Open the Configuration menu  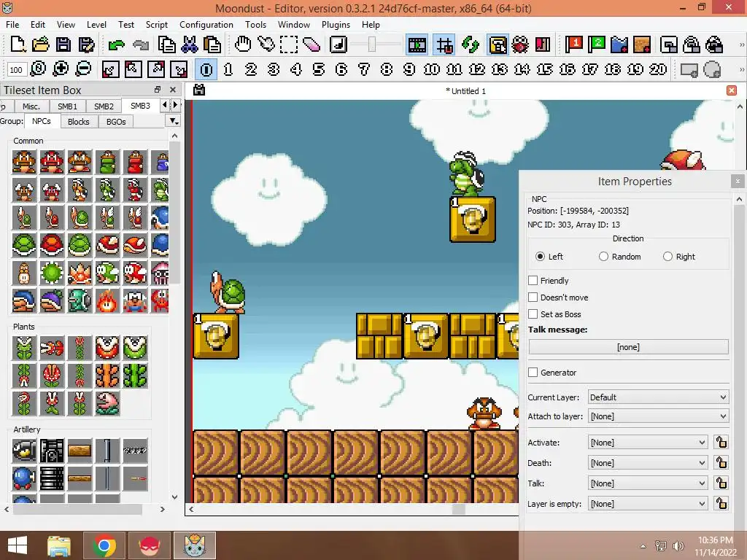click(206, 24)
